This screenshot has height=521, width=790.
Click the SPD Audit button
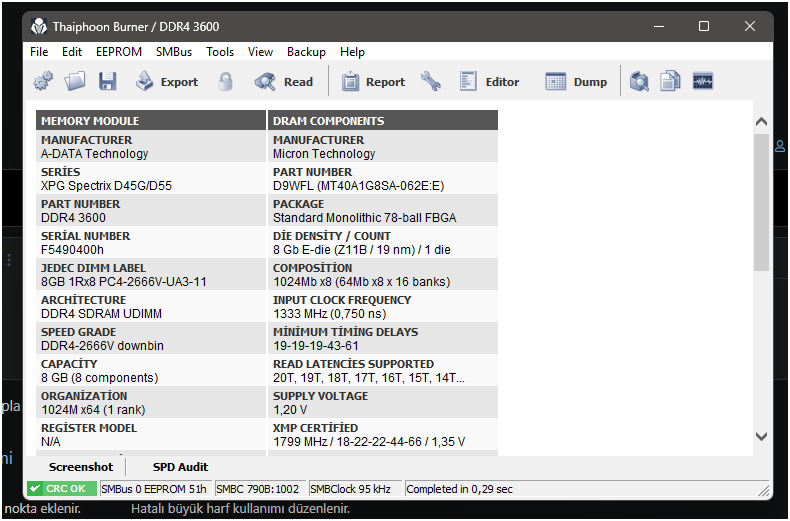pyautogui.click(x=180, y=467)
